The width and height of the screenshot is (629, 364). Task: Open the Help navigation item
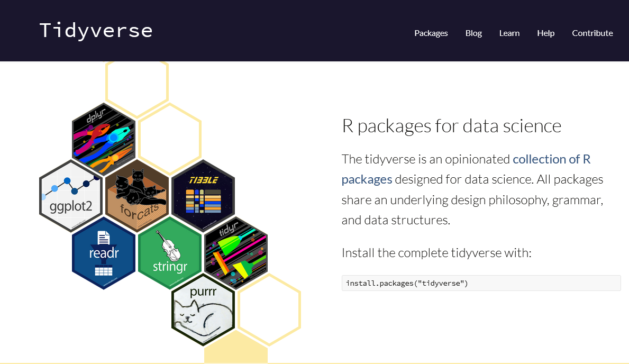(x=545, y=33)
